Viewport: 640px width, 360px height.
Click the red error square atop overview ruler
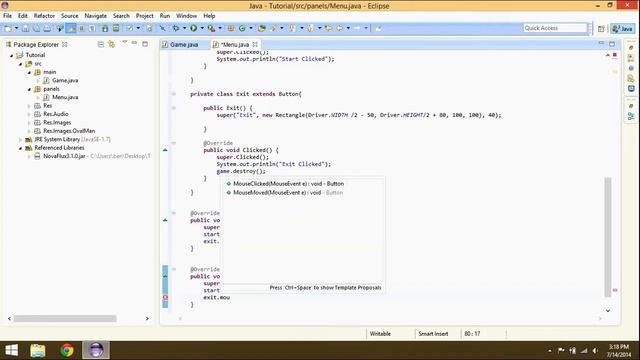point(615,55)
